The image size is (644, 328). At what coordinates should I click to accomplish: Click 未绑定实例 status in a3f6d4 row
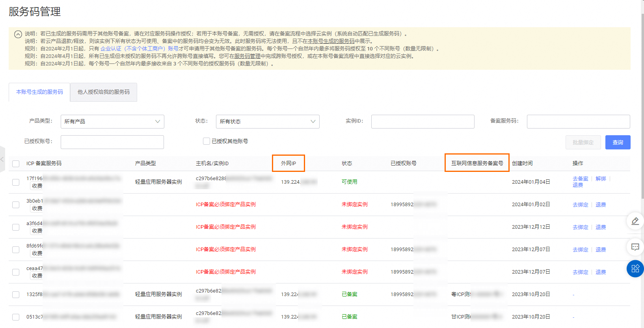[x=355, y=227]
